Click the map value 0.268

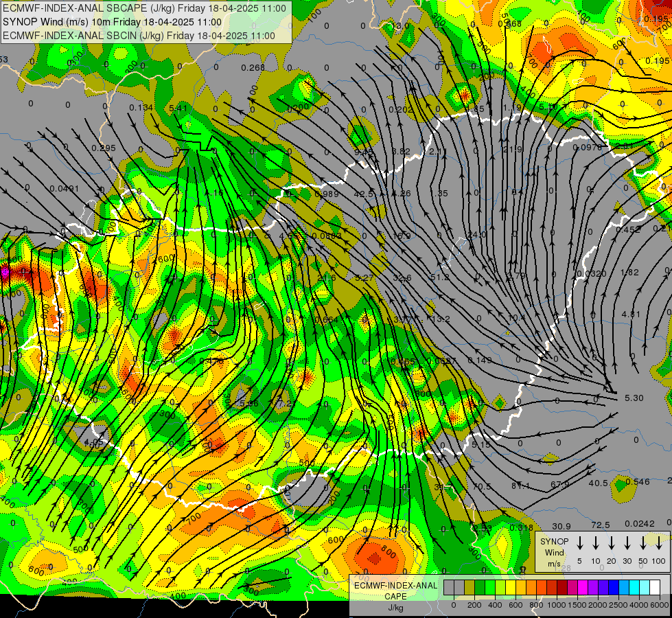tap(253, 68)
